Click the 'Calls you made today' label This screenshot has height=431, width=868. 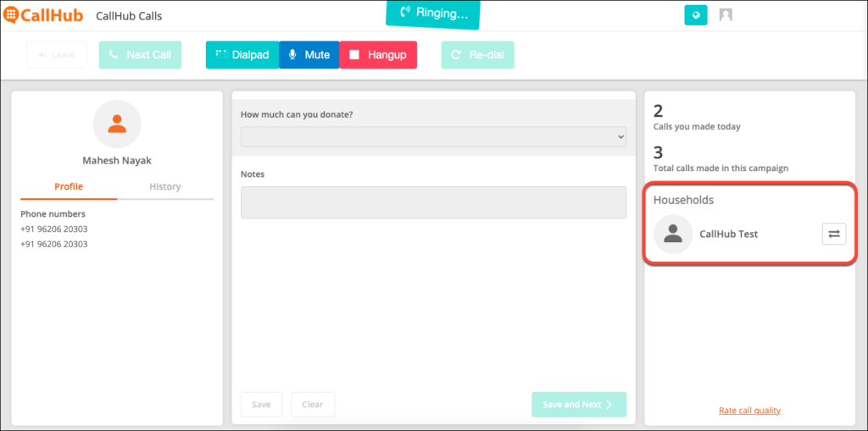coord(697,127)
